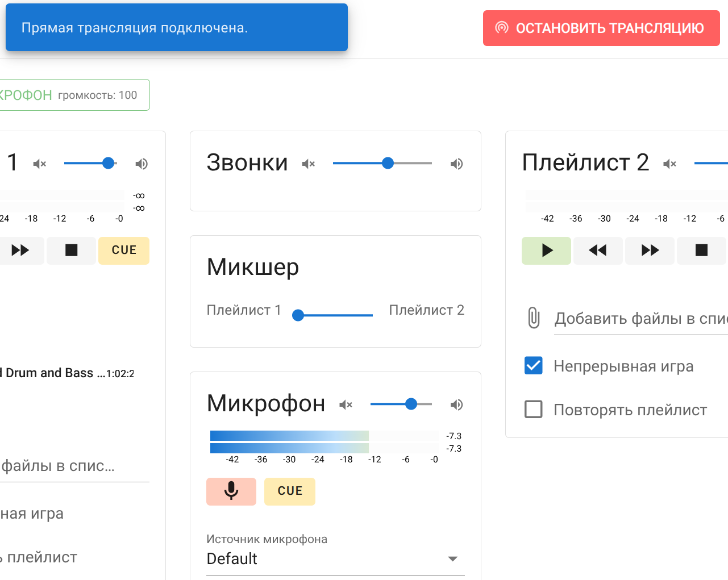Enable Повторять плейлист checkbox
Screen dimensions: 728x580
pyautogui.click(x=533, y=410)
